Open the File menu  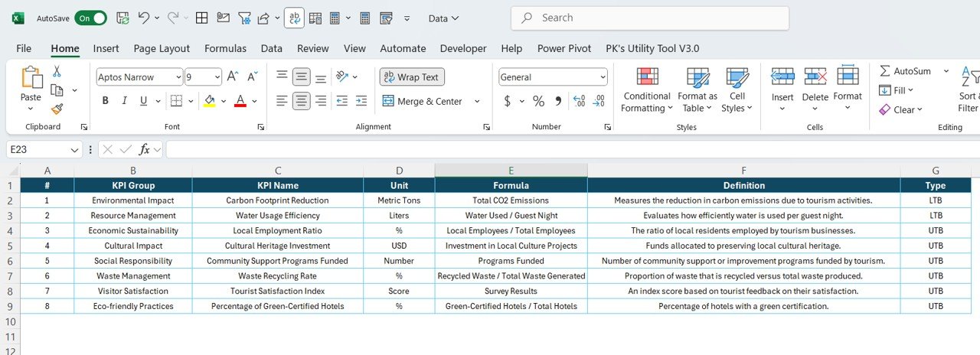tap(24, 48)
